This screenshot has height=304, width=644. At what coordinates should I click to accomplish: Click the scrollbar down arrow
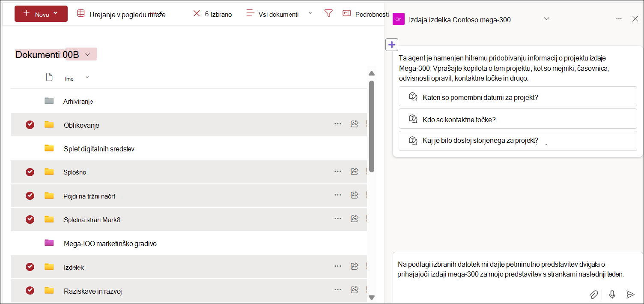(x=372, y=297)
